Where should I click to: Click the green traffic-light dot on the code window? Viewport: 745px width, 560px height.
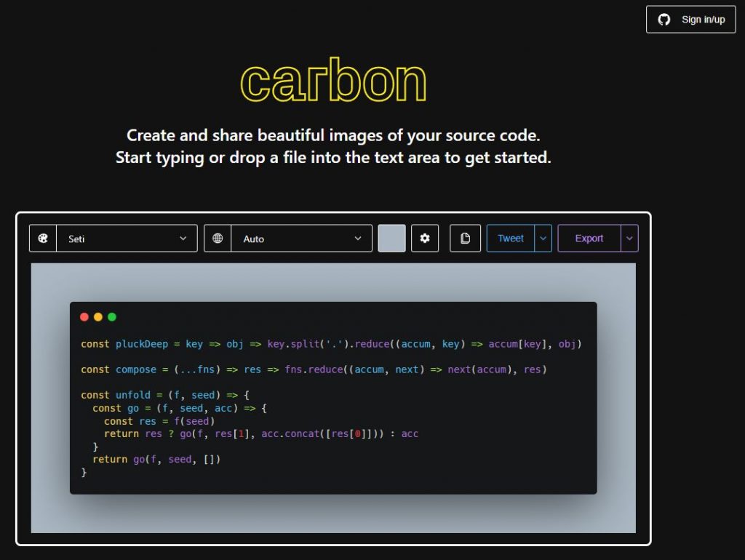click(x=111, y=316)
